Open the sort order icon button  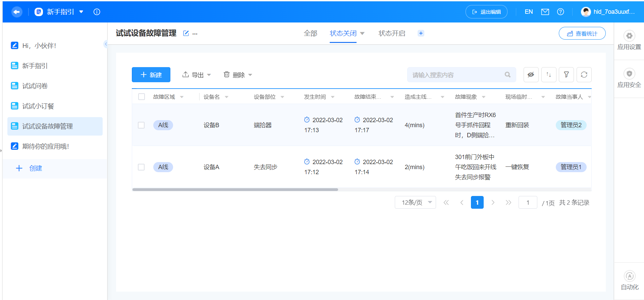coord(549,74)
